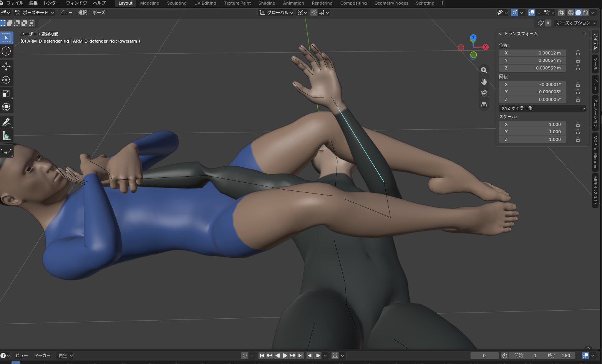The height and width of the screenshot is (364, 602).
Task: Open the ポーズモード mode dropdown
Action: pos(35,13)
